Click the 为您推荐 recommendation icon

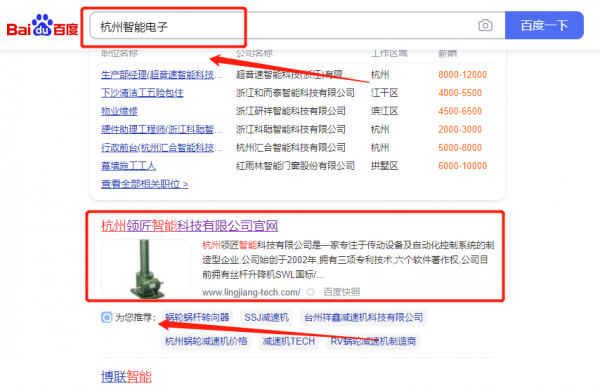(x=107, y=317)
